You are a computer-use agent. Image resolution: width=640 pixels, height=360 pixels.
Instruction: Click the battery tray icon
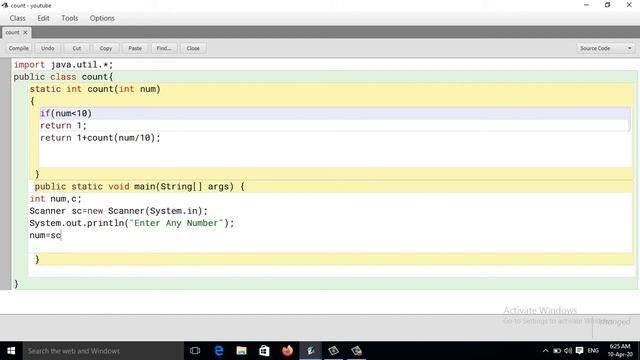click(x=557, y=351)
